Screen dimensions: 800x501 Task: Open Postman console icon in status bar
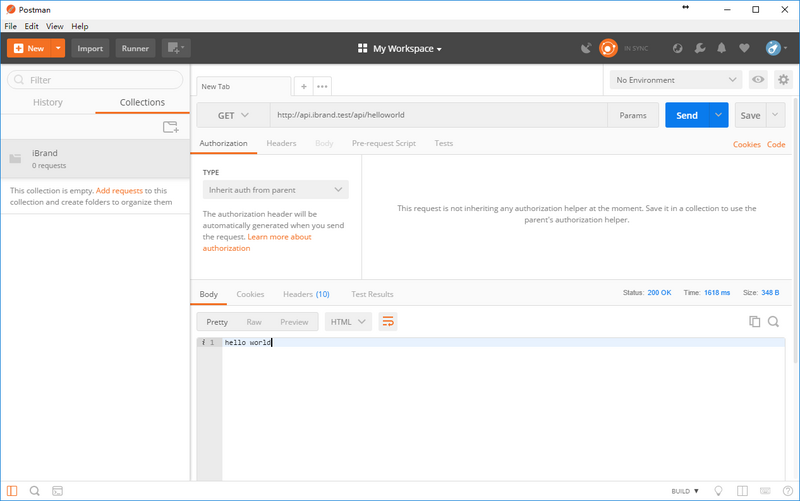pos(58,491)
